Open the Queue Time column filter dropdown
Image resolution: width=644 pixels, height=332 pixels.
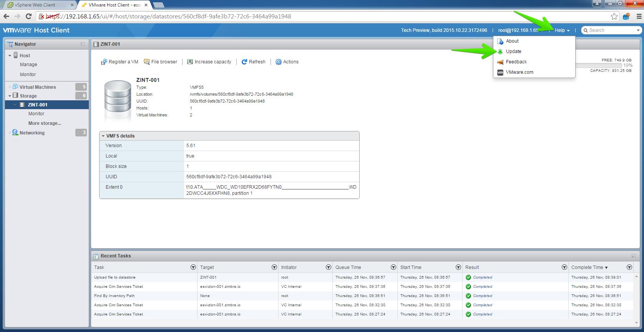393,267
